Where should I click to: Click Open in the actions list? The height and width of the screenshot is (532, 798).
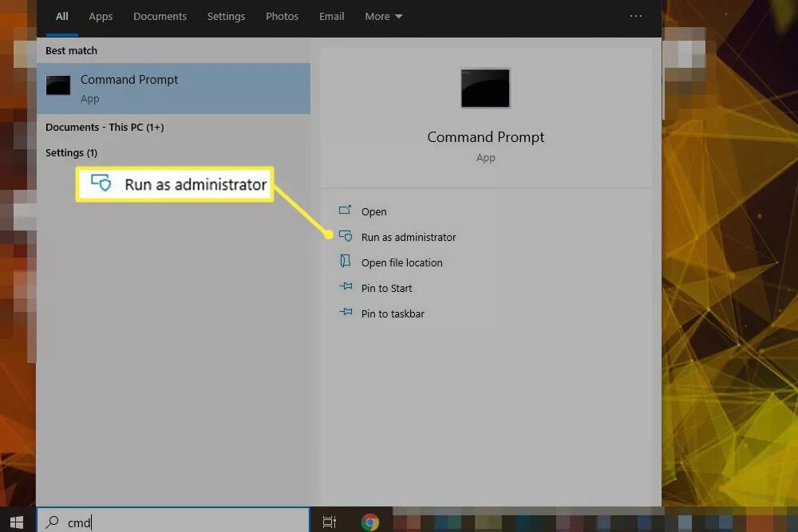pyautogui.click(x=373, y=211)
